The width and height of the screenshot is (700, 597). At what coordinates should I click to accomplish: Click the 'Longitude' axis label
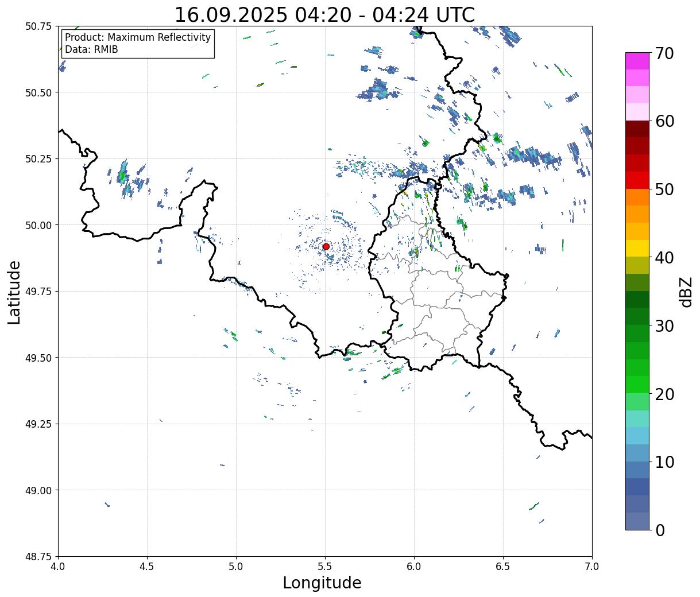(x=322, y=583)
